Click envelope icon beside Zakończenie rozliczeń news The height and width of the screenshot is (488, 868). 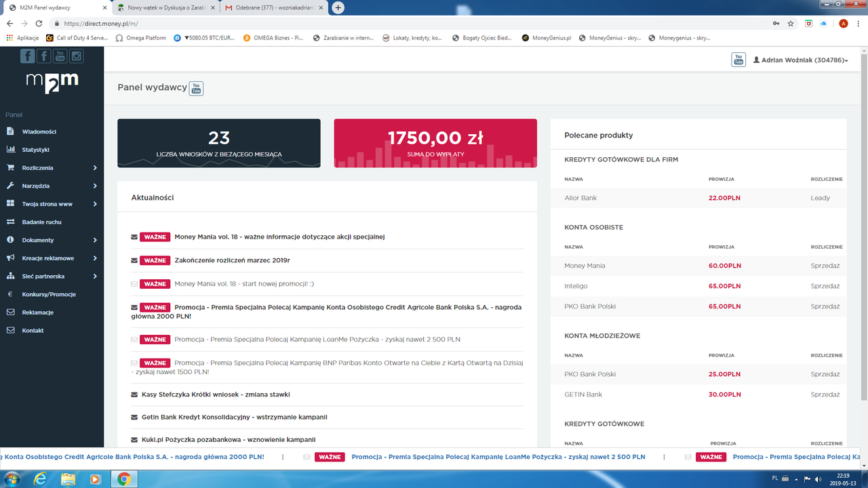134,260
